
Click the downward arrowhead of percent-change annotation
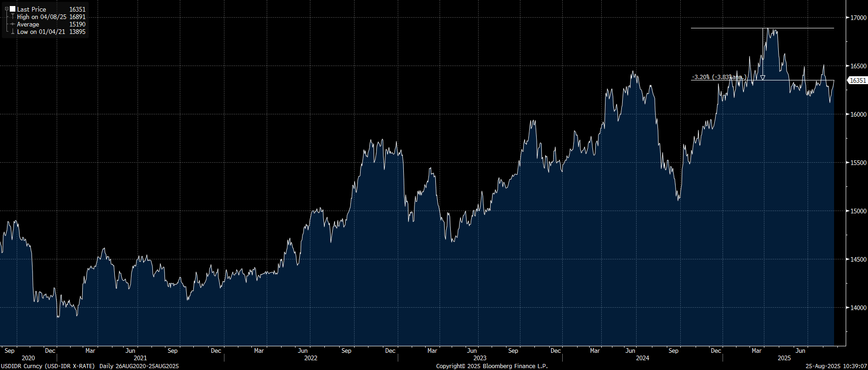763,78
